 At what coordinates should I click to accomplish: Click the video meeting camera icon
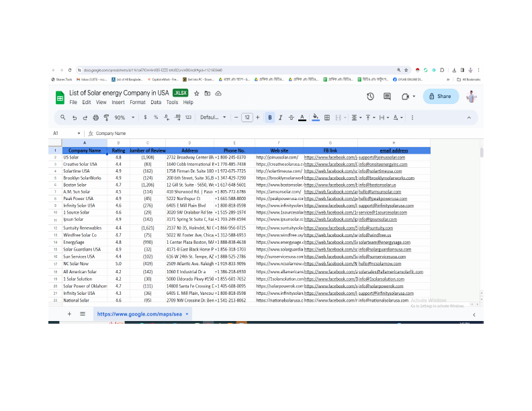pos(405,97)
